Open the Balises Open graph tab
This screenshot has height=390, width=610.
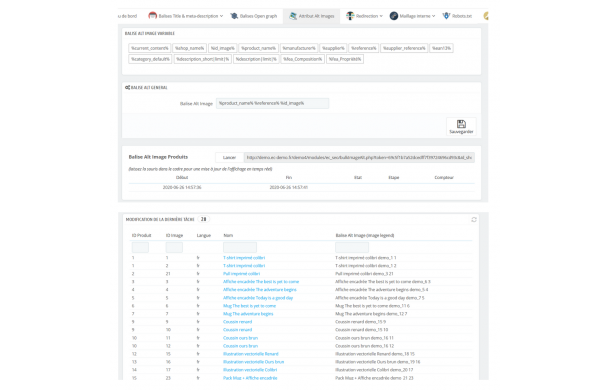pyautogui.click(x=254, y=16)
